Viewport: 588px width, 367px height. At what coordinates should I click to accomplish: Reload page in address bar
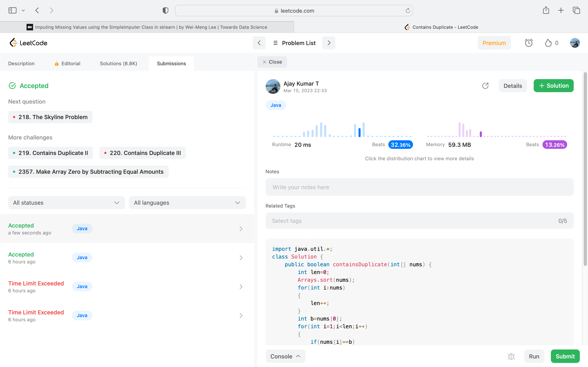tap(408, 11)
